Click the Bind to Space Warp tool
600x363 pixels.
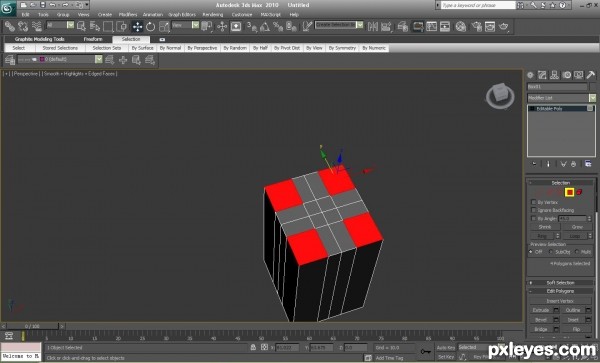pos(37,26)
